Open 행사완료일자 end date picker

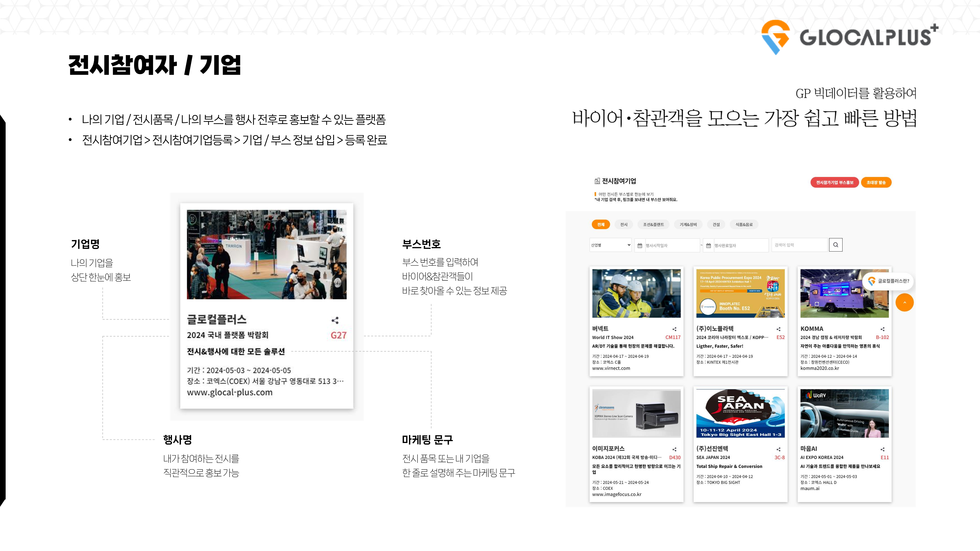[x=736, y=245]
